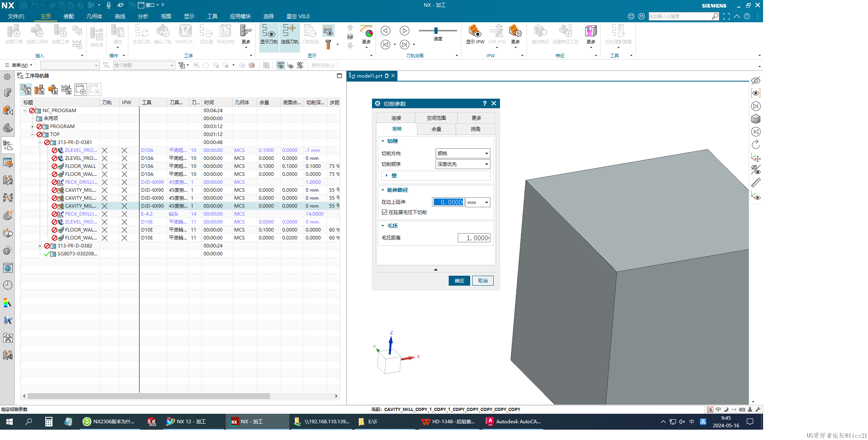Play toolpath animation forward

pyautogui.click(x=405, y=31)
